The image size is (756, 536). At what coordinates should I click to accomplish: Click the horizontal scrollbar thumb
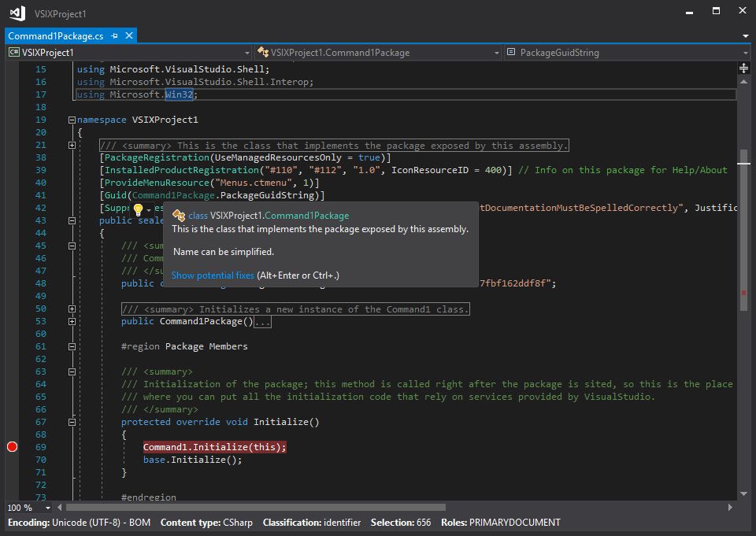click(255, 508)
